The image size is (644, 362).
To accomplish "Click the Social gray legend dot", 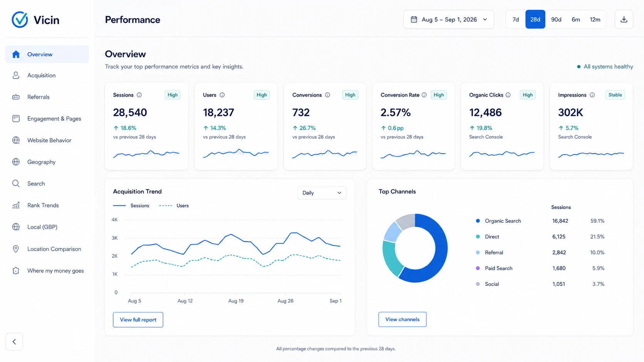I will [x=478, y=284].
